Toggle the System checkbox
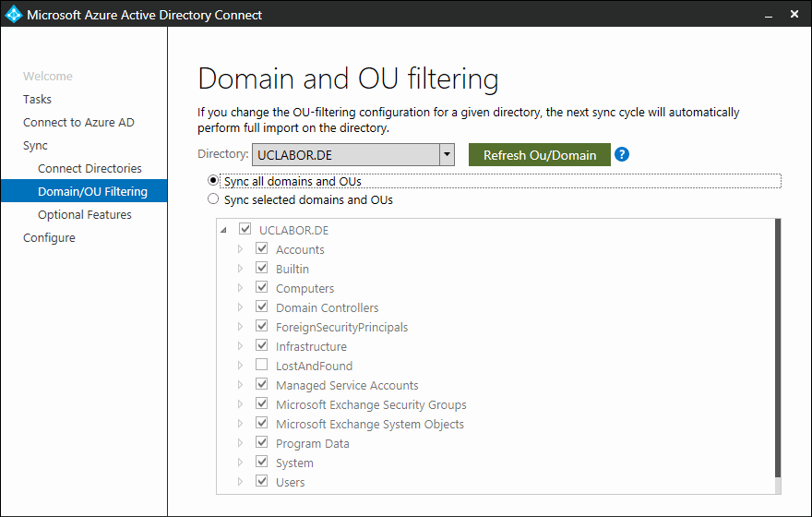812x517 pixels. pos(261,462)
